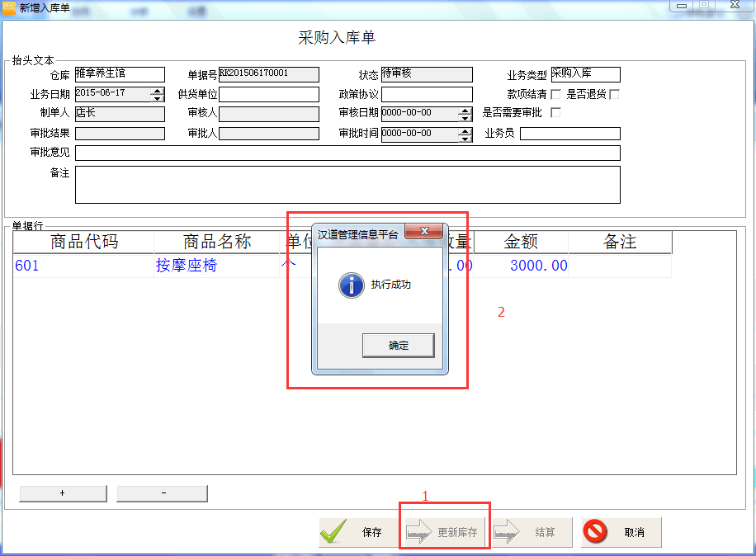Decrease 审批时间 with down spinner arrow
756x556 pixels.
point(465,139)
